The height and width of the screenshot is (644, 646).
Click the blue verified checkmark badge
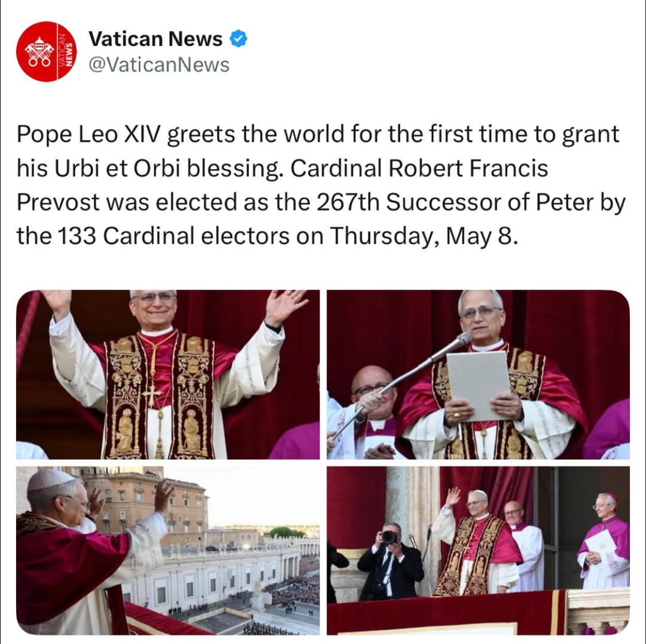238,39
